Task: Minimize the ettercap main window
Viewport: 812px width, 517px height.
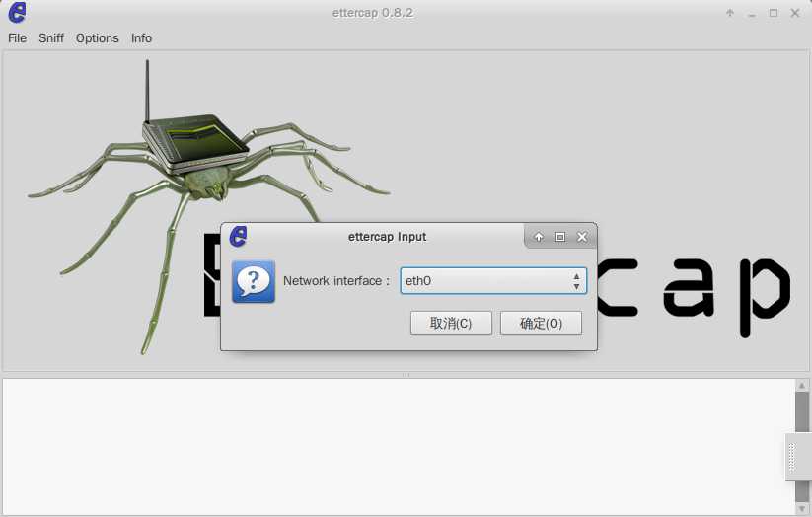Action: click(752, 14)
